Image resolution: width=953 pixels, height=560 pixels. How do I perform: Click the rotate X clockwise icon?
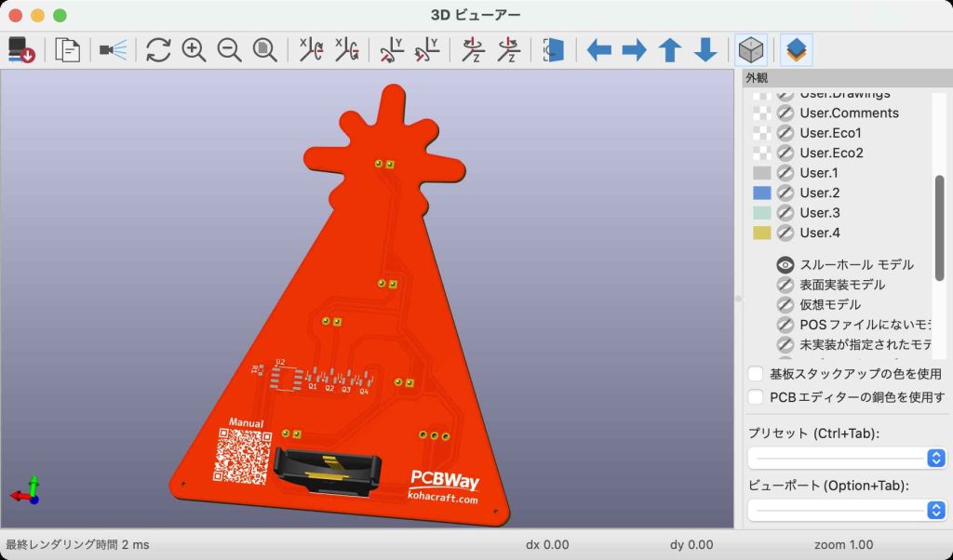pos(311,49)
